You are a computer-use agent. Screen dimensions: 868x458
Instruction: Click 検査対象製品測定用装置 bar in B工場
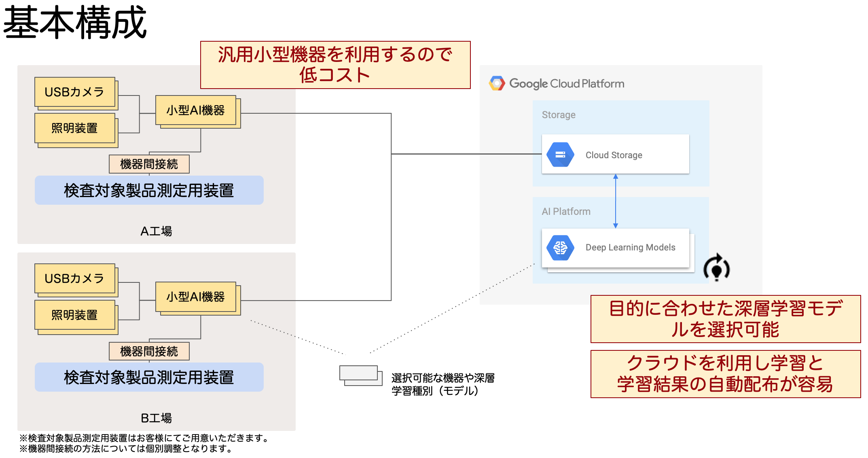(149, 377)
